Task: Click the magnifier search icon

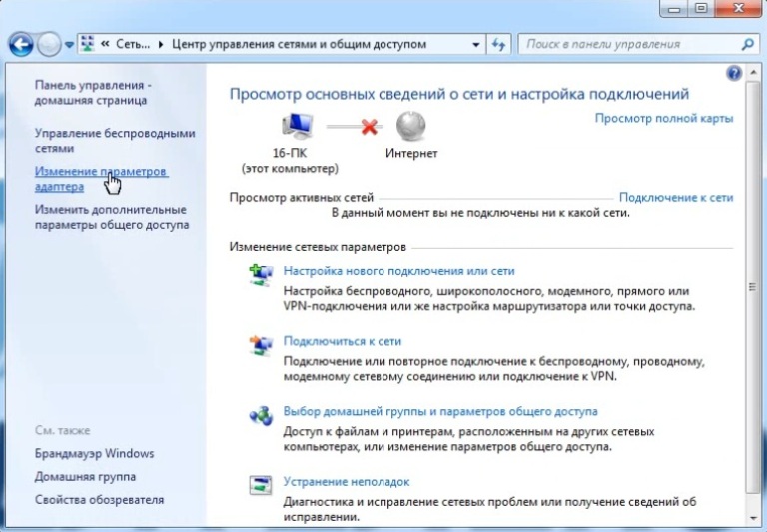Action: (x=747, y=45)
